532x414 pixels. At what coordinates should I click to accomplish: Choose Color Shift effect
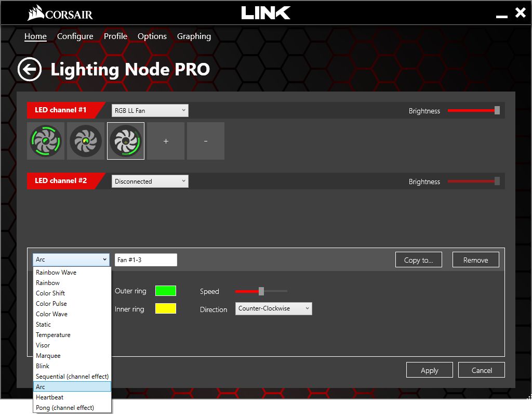tap(72, 293)
